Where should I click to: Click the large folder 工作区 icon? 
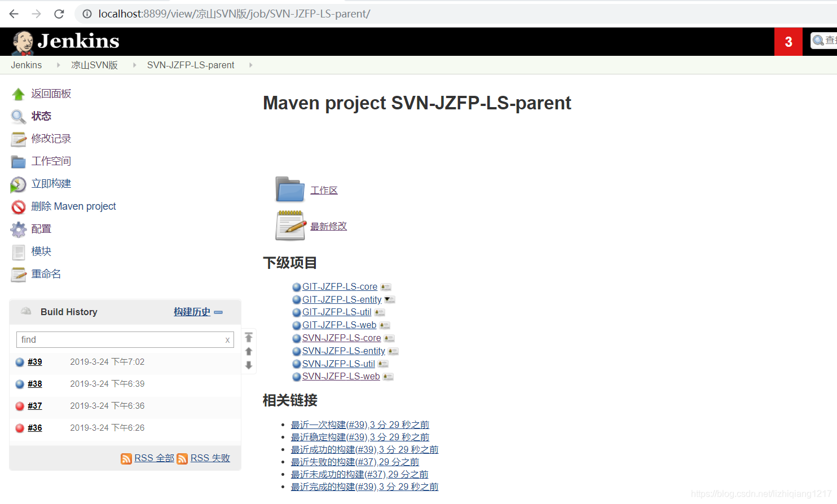pyautogui.click(x=290, y=189)
